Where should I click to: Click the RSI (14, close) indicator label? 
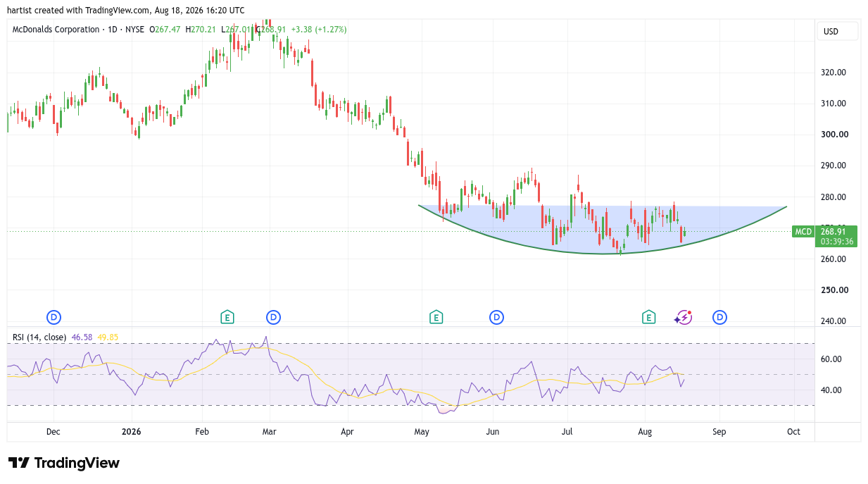[39, 337]
